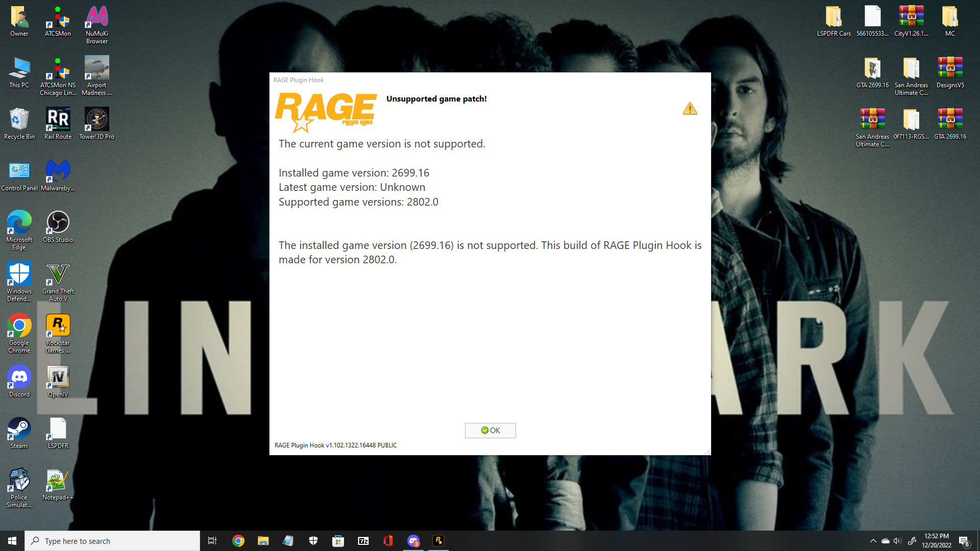Open the OBS Studio shortcut

[x=58, y=223]
